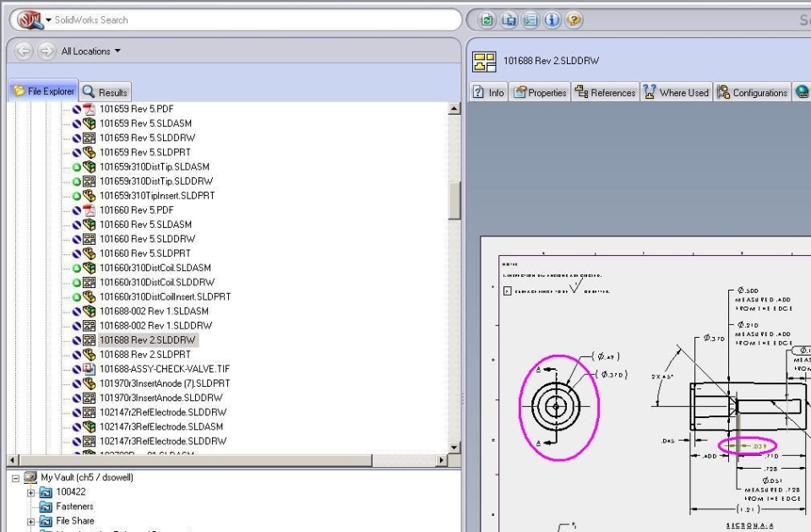Open the All Locations dropdown
811x532 pixels.
coord(90,52)
